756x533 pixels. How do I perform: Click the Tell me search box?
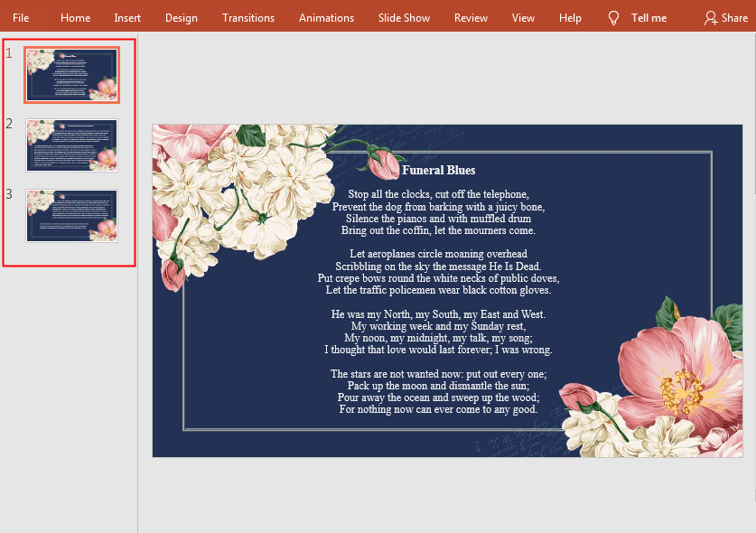[649, 18]
